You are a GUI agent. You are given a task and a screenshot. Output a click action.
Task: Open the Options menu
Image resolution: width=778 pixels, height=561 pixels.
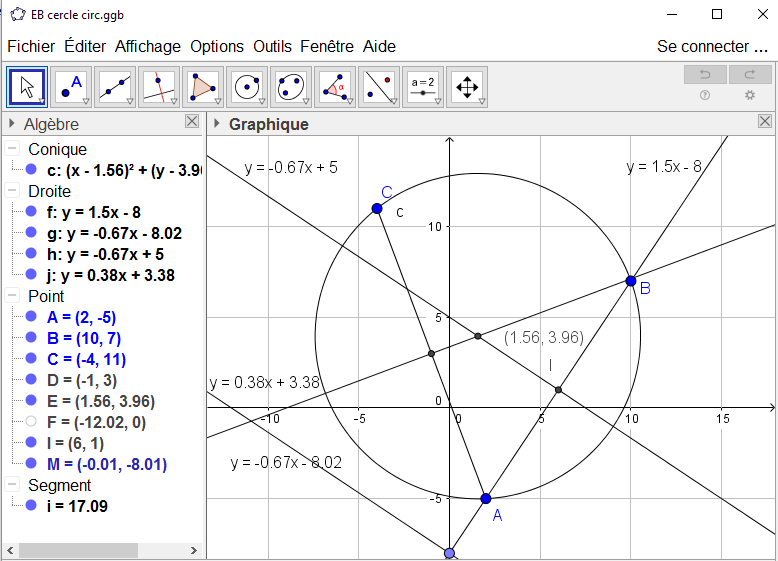(217, 46)
